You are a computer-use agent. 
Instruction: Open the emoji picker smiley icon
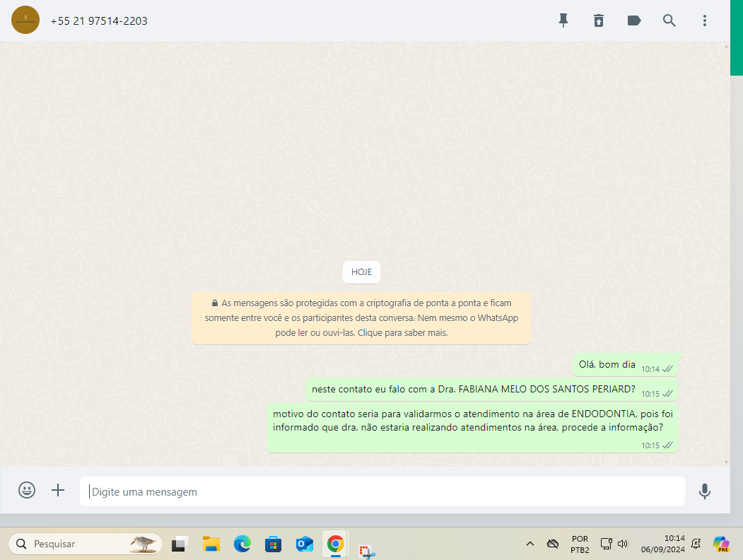point(27,491)
